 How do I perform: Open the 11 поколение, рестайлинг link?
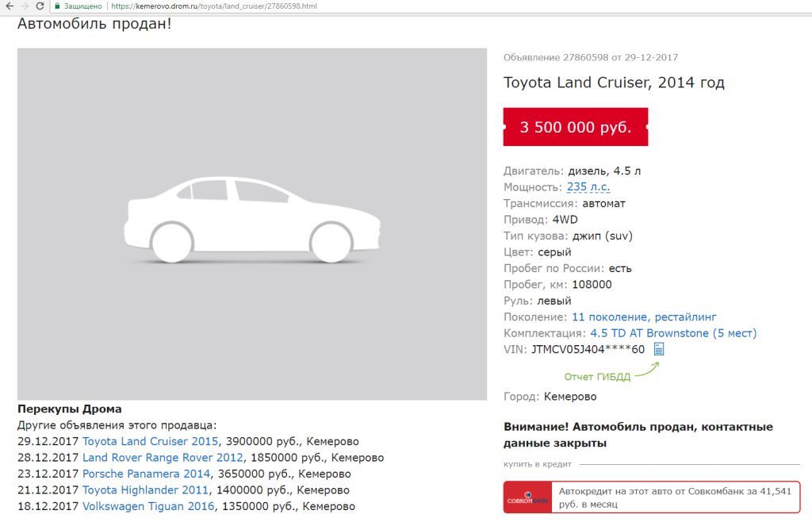pos(644,317)
